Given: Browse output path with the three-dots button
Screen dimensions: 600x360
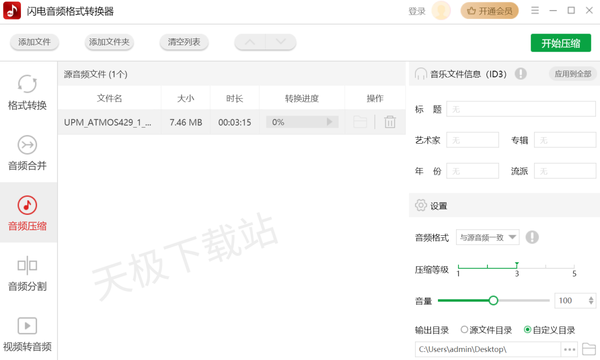Looking at the screenshot, I should point(569,349).
